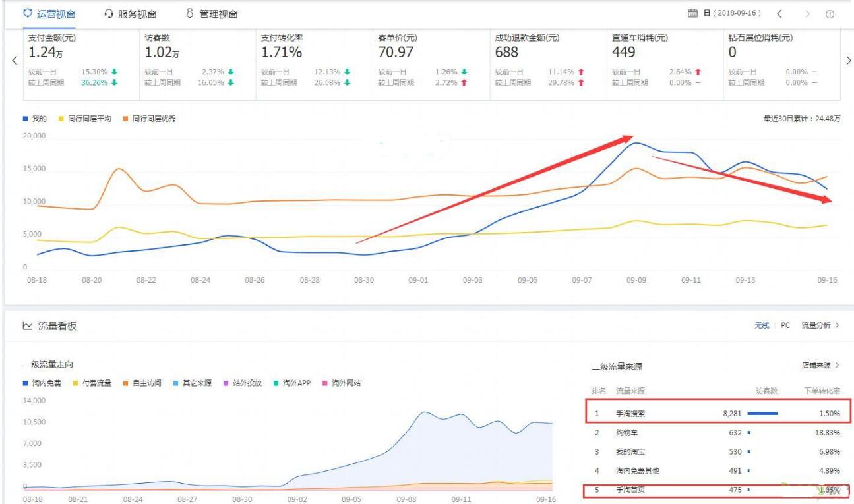Switch traffic board to 无线
Image resolution: width=854 pixels, height=504 pixels.
(x=762, y=325)
